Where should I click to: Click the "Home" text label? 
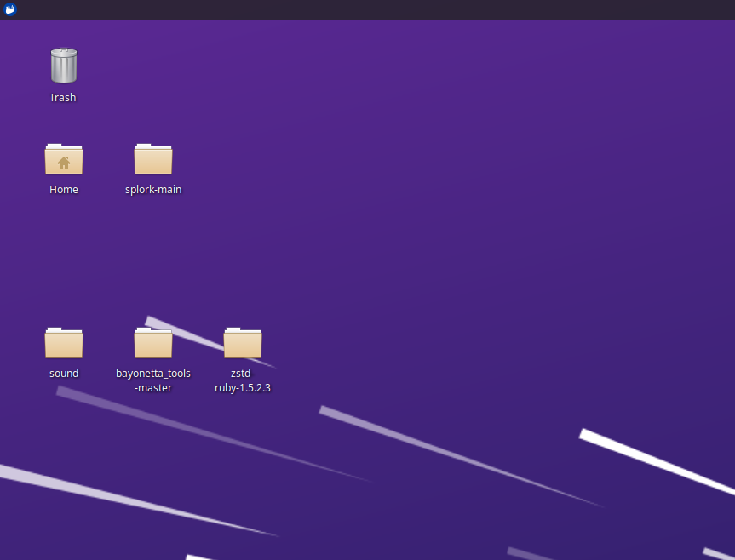pos(64,190)
